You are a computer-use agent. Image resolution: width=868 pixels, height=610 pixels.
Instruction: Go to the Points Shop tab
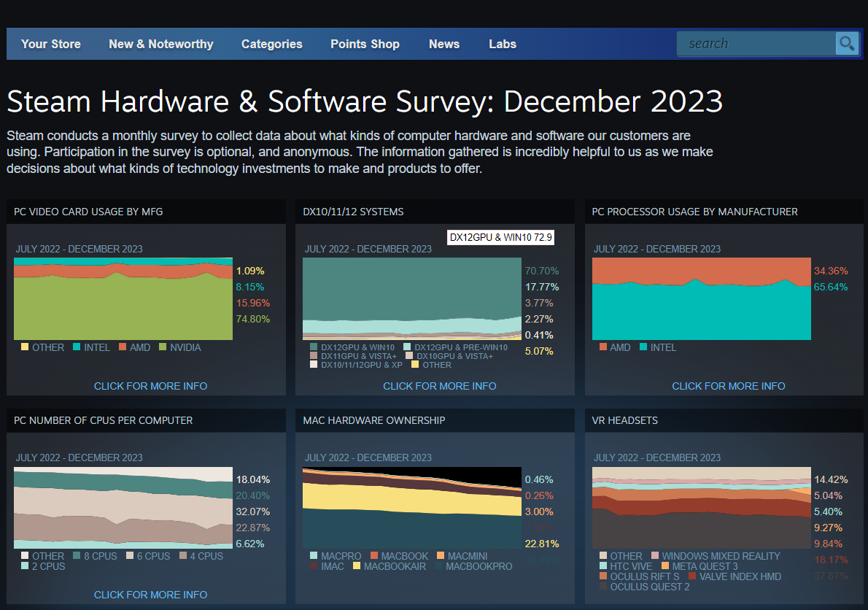(x=365, y=44)
